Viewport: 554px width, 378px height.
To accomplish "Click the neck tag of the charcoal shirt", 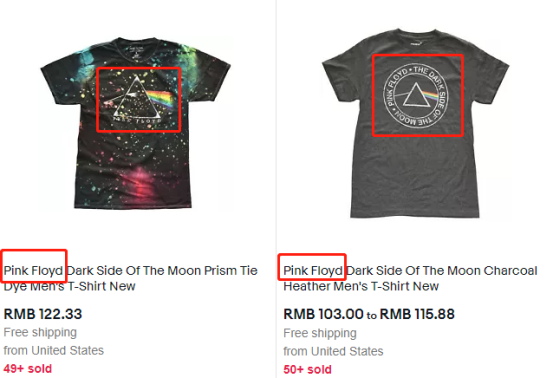I will (x=416, y=44).
